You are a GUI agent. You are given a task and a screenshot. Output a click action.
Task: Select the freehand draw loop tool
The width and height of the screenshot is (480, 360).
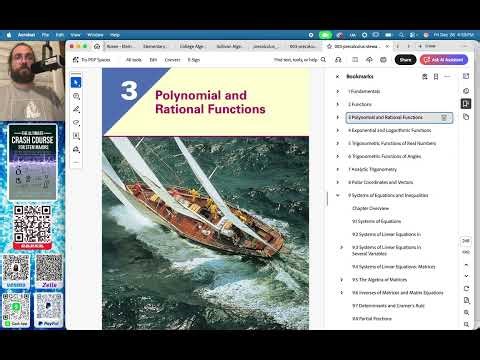point(76,123)
